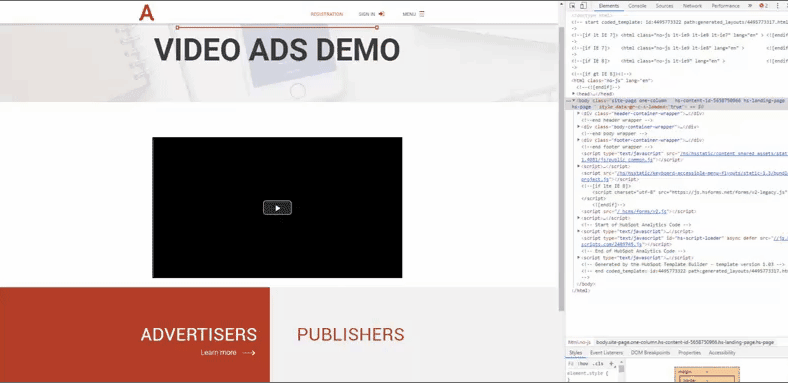788x383 pixels.
Task: Expand the head element node
Action: (574, 93)
